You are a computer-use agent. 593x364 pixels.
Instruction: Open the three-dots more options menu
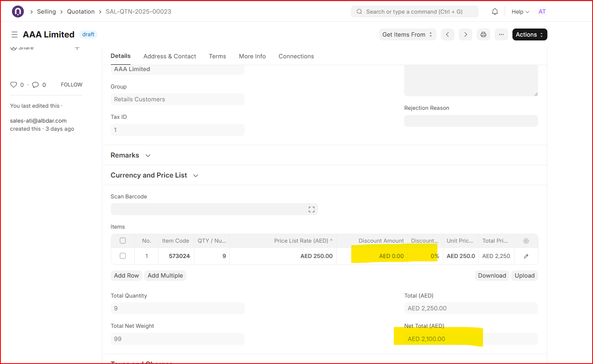[501, 34]
